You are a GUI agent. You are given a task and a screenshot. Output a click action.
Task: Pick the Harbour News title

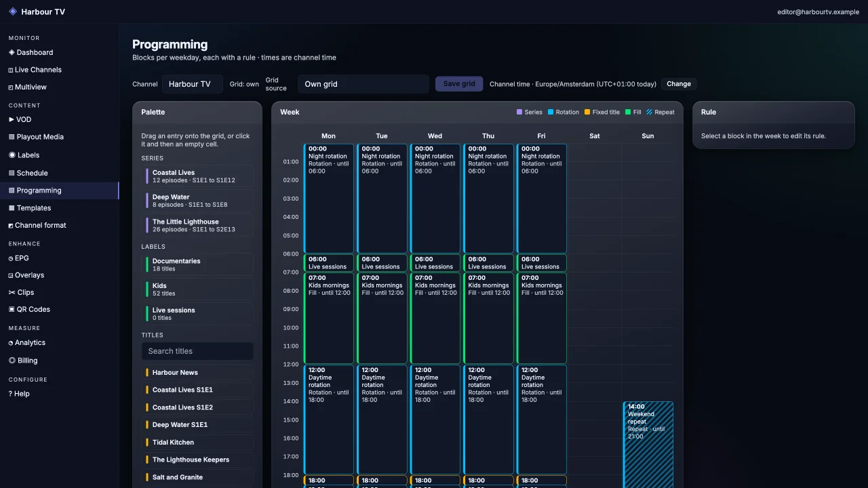[197, 372]
